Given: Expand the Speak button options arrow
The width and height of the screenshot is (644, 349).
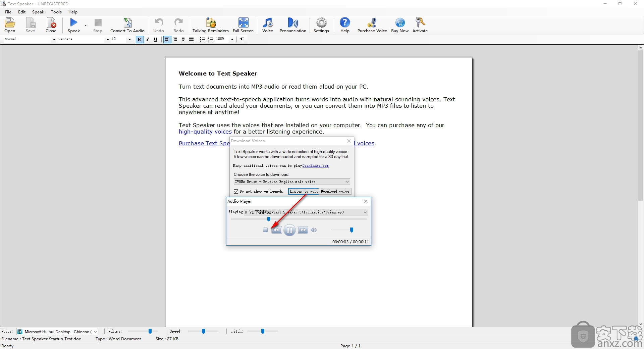Looking at the screenshot, I should [86, 25].
